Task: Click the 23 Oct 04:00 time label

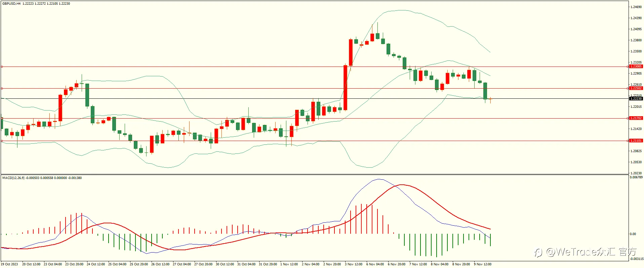Action: pos(53,264)
